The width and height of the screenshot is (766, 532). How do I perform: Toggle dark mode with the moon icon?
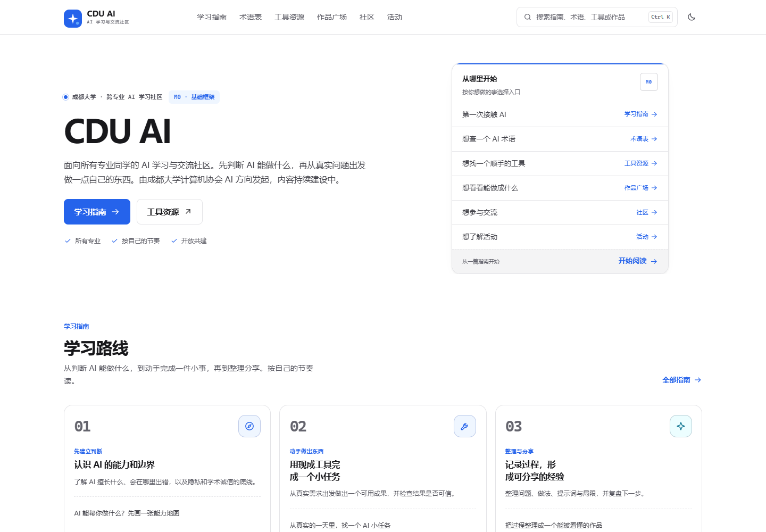click(x=692, y=17)
